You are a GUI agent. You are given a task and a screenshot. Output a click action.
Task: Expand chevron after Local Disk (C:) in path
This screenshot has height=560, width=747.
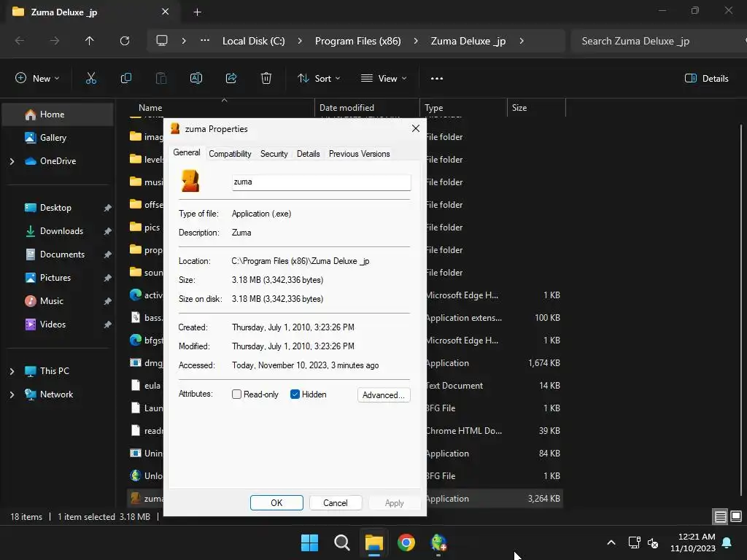[x=300, y=41]
